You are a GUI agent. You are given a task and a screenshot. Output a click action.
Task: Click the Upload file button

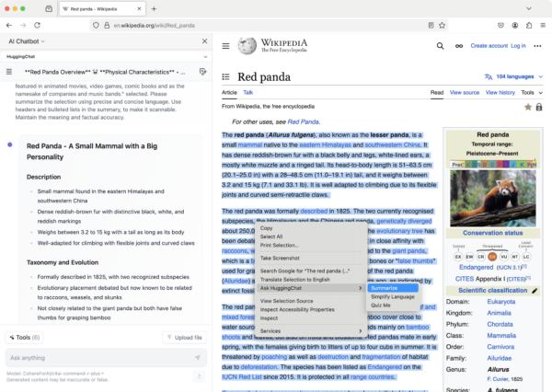coord(183,337)
